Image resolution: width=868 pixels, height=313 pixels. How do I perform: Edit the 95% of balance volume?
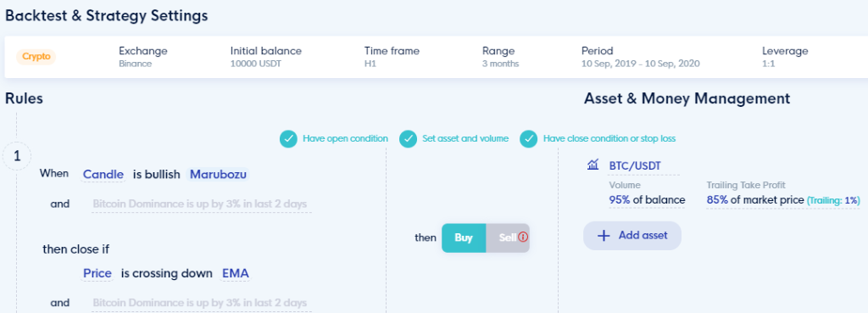pyautogui.click(x=647, y=200)
